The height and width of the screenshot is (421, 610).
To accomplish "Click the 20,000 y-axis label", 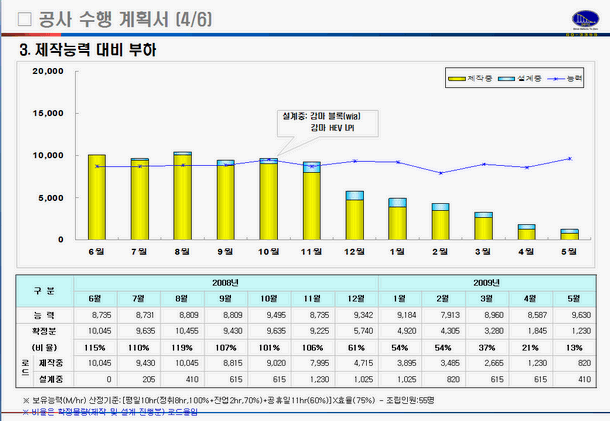I will pyautogui.click(x=48, y=72).
